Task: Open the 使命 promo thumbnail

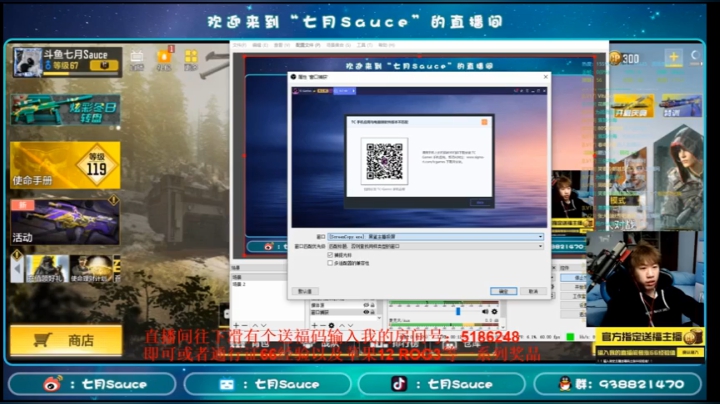Action: coord(91,269)
